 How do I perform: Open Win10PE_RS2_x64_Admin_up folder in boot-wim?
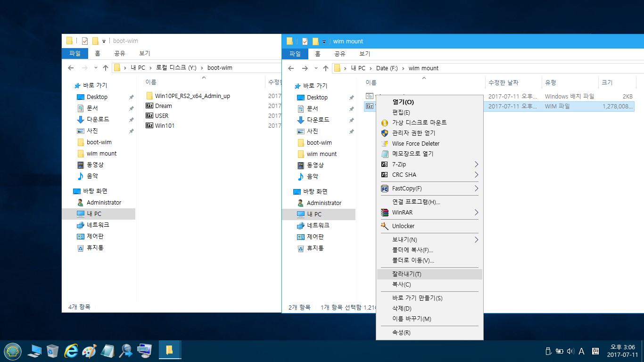[192, 96]
